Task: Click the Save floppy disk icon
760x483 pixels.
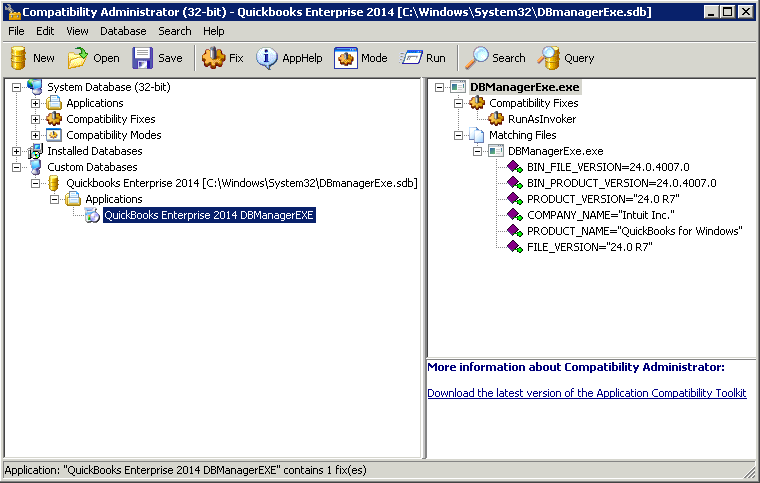Action: 142,58
